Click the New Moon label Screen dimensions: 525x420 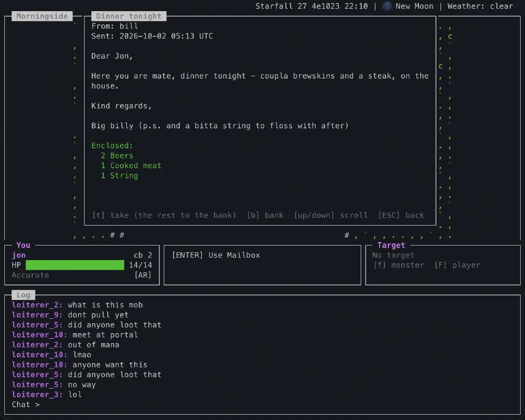(414, 6)
